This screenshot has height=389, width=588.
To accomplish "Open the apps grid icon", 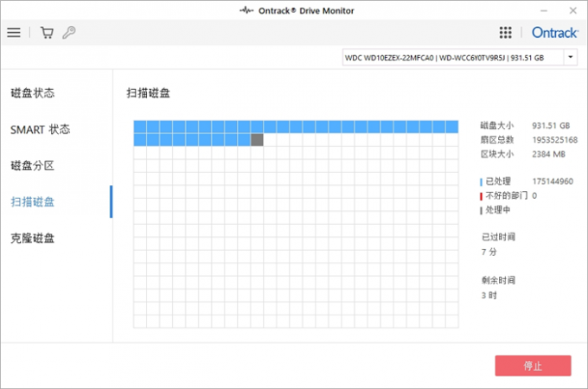I will pos(506,33).
